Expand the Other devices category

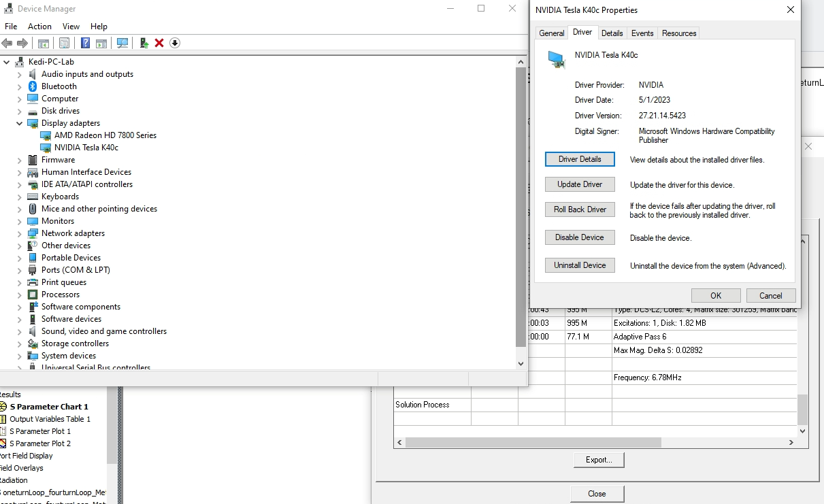[x=20, y=246]
